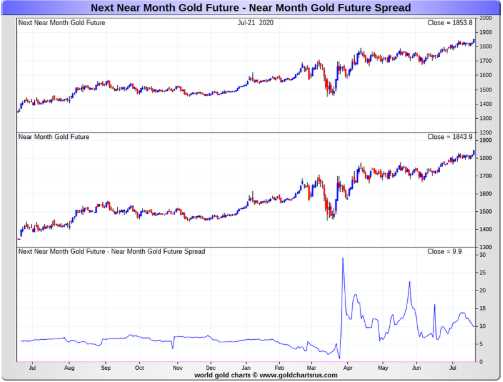The width and height of the screenshot is (503, 382).
Task: Click the Sep label on the time axis
Action: [106, 368]
